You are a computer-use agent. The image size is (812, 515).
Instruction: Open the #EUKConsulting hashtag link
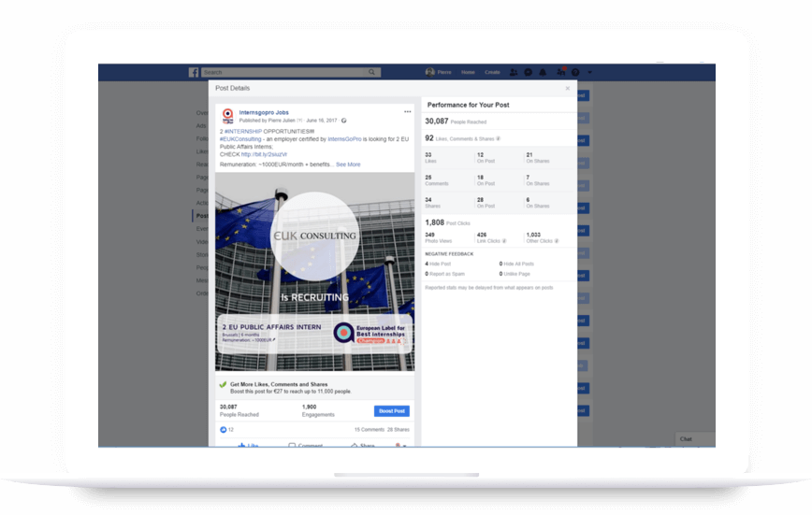[x=240, y=139]
